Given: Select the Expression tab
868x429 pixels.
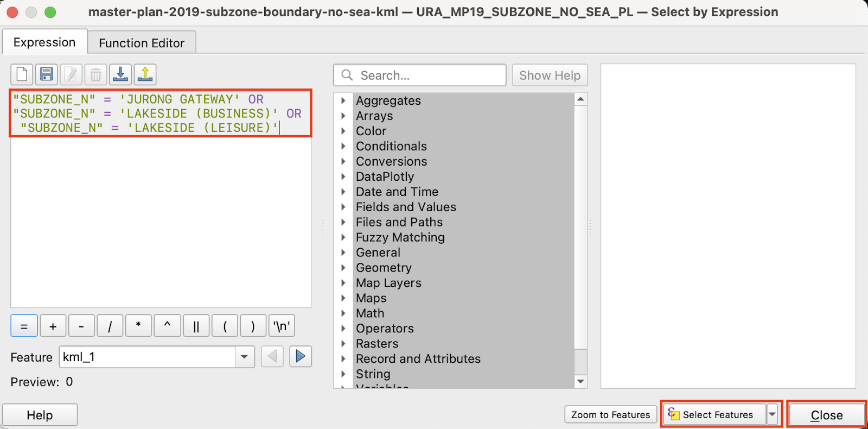Looking at the screenshot, I should click(x=44, y=42).
